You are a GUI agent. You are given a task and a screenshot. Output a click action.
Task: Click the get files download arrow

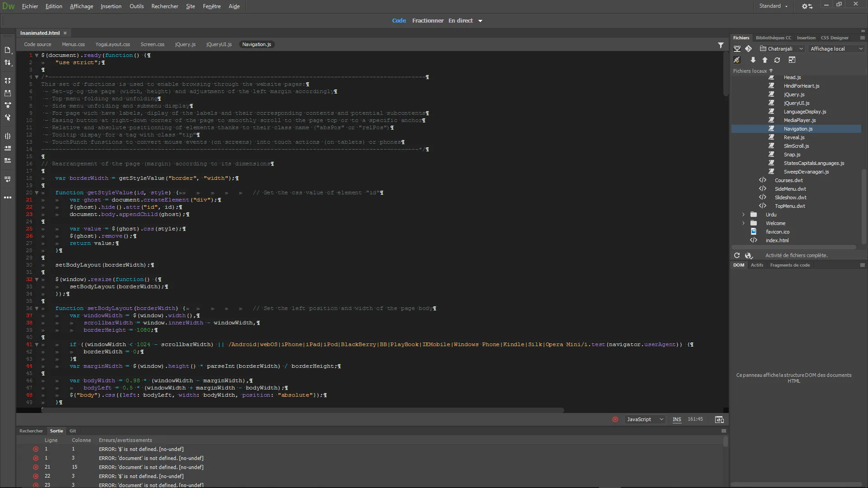tap(753, 60)
